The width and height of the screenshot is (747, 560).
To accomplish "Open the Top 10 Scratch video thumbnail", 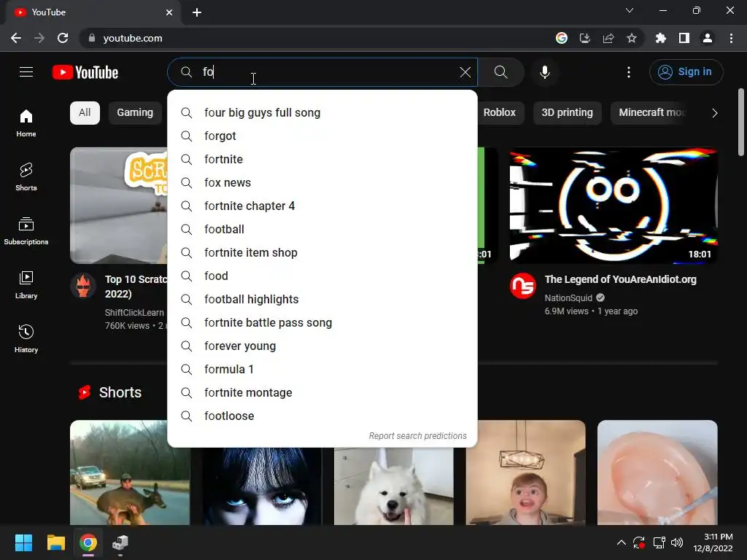I will click(119, 205).
